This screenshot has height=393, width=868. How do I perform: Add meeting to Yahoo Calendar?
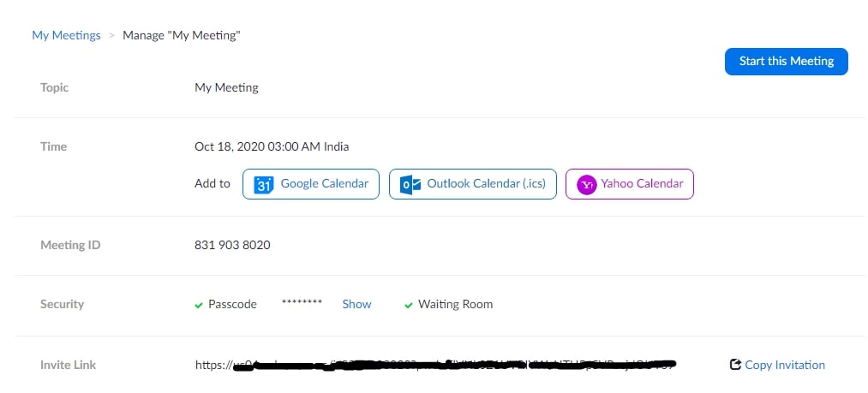[x=630, y=184]
